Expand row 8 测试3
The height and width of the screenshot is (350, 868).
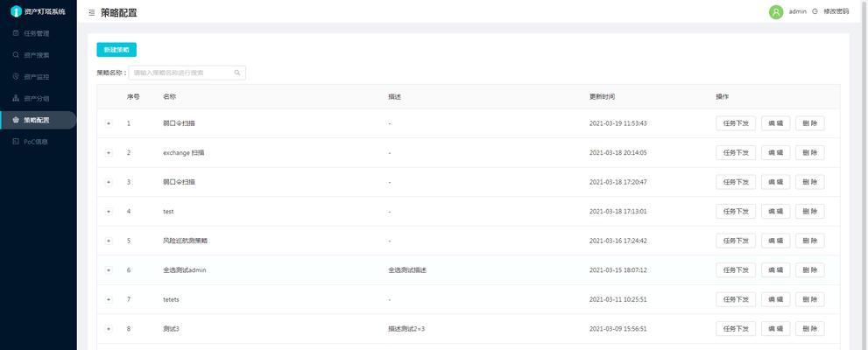pos(109,328)
